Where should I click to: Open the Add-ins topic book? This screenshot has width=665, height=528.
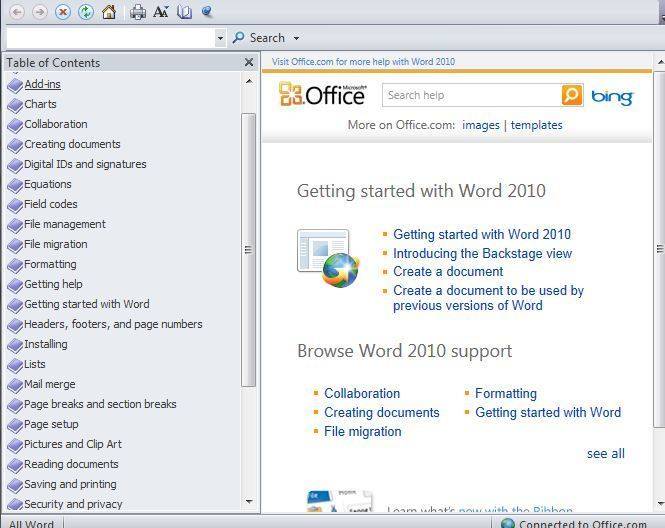[x=42, y=84]
